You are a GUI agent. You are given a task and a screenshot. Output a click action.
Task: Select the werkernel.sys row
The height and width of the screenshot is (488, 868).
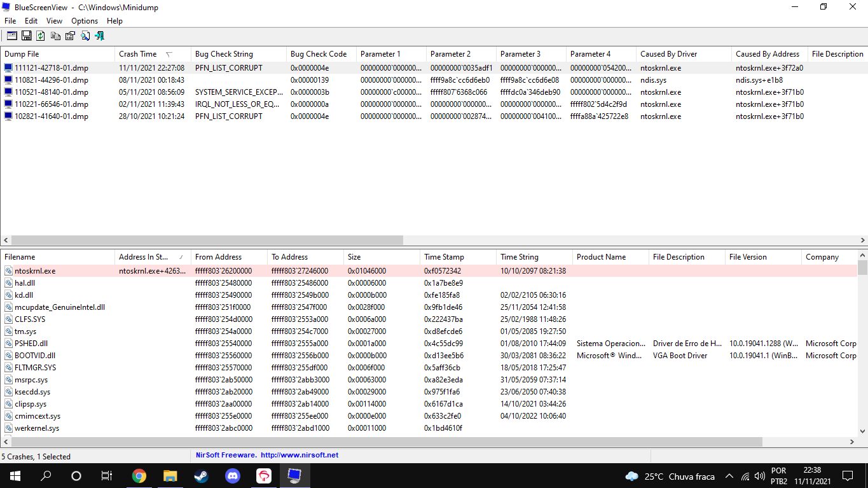(x=429, y=428)
